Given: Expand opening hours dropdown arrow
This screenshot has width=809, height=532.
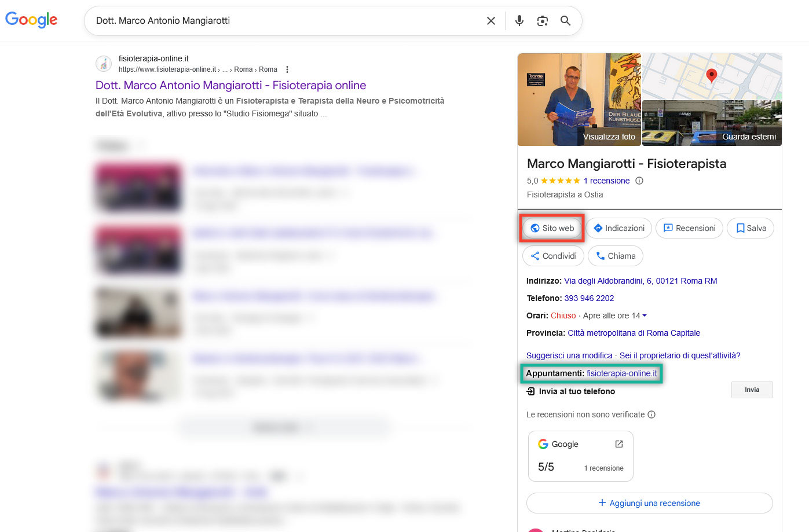Looking at the screenshot, I should pyautogui.click(x=645, y=315).
